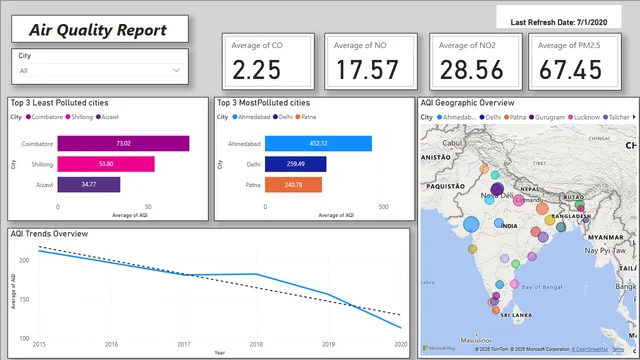Viewport: 640px width, 360px height.
Task: Click Lucknow in the map legend
Action: tap(584, 117)
